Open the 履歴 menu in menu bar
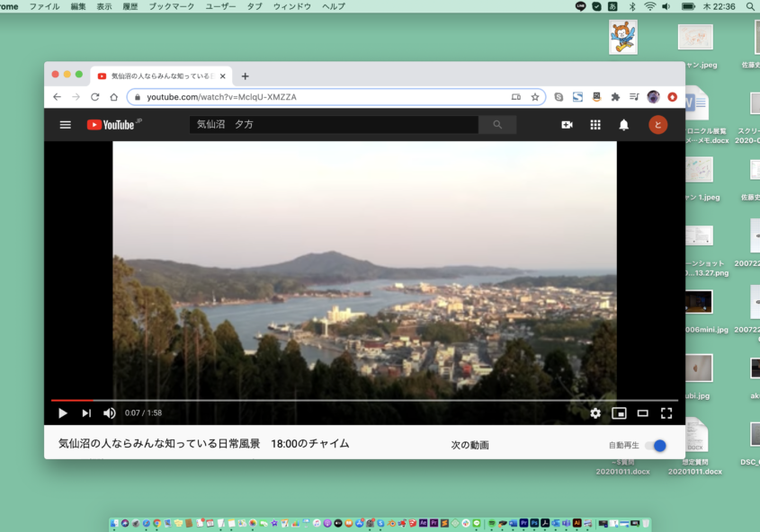 (130, 6)
